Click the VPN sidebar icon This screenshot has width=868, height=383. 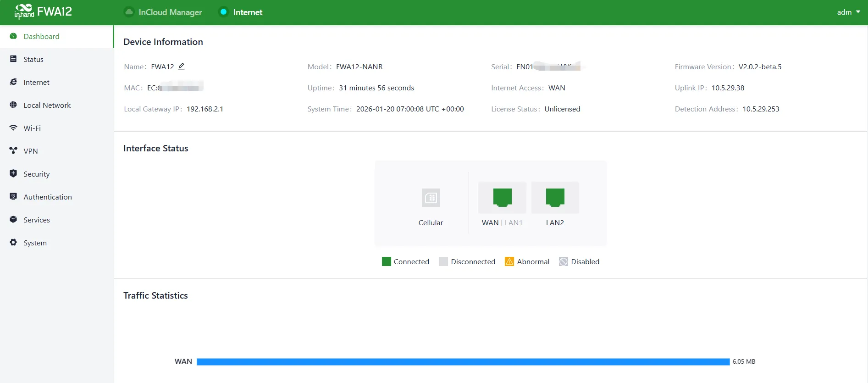click(x=13, y=151)
